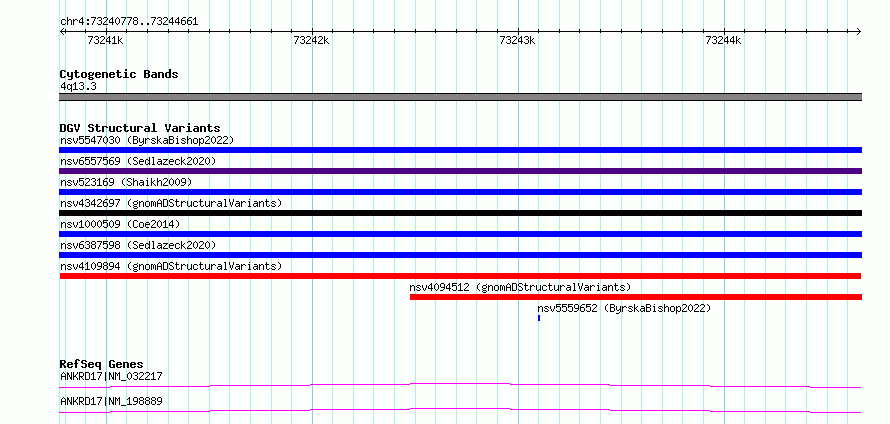Click the nsv6387598 (Sedlazeck2020) label
The height and width of the screenshot is (424, 890).
point(138,245)
